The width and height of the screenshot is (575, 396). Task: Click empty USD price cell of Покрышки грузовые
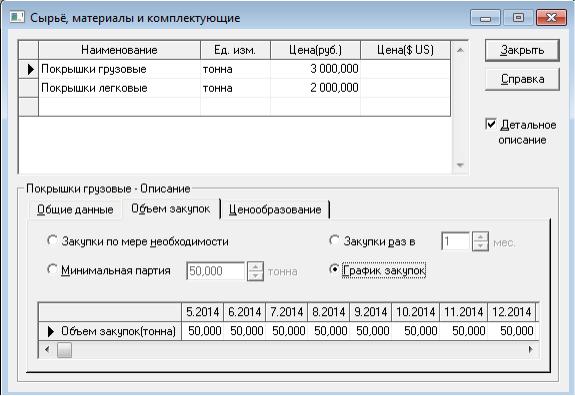pyautogui.click(x=406, y=69)
